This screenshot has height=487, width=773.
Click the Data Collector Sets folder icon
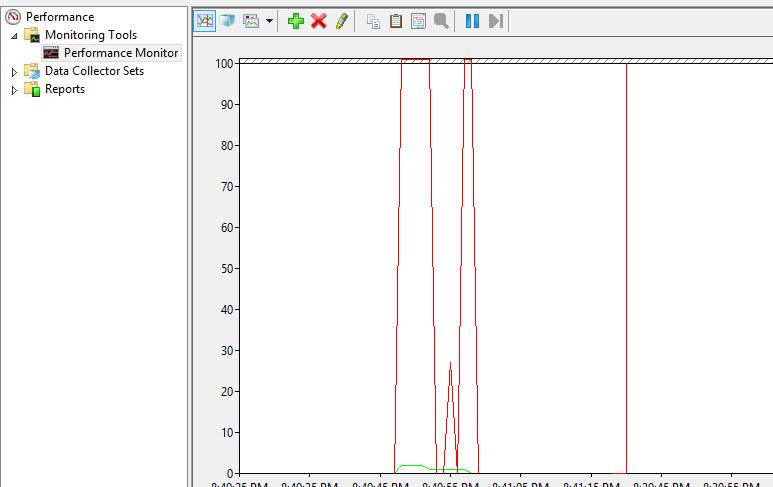pos(32,71)
